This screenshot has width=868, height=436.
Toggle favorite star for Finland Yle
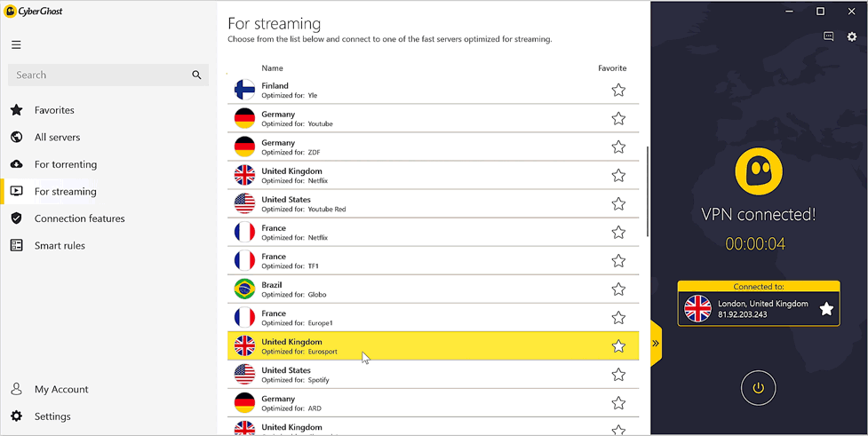point(618,90)
